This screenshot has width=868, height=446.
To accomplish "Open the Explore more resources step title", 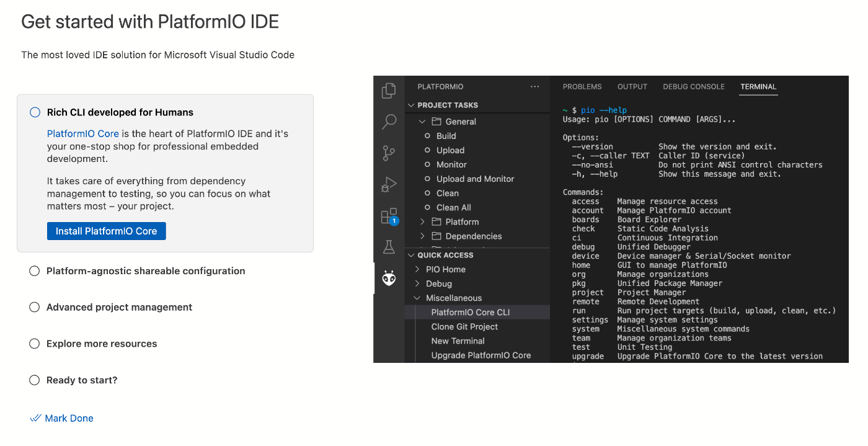I will point(102,344).
